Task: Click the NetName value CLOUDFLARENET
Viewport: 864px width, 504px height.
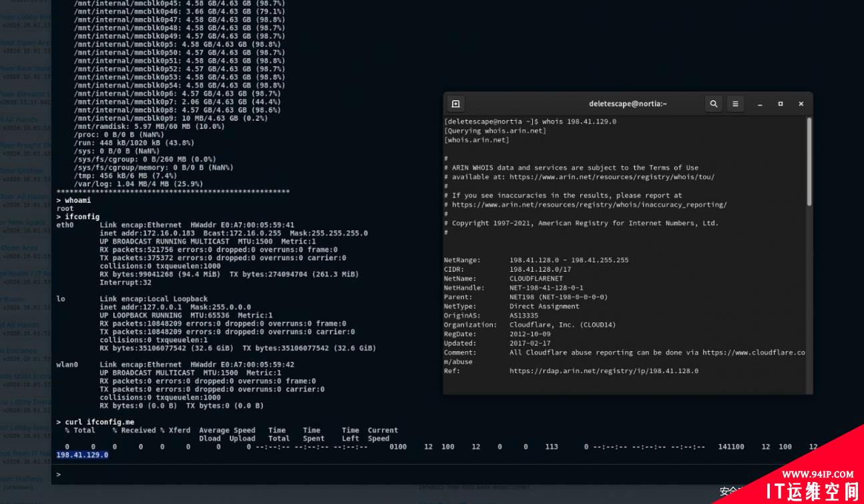Action: click(536, 279)
